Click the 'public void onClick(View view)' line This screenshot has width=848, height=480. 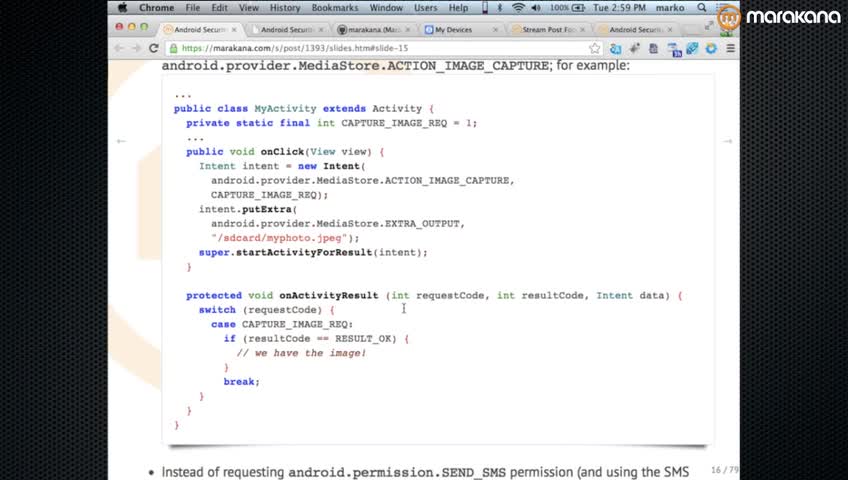tap(285, 152)
